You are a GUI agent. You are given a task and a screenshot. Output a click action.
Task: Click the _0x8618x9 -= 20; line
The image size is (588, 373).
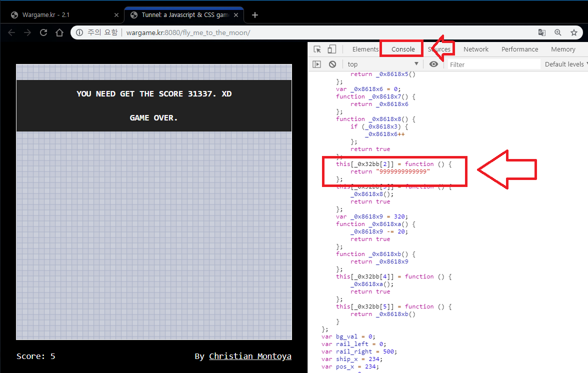point(379,231)
